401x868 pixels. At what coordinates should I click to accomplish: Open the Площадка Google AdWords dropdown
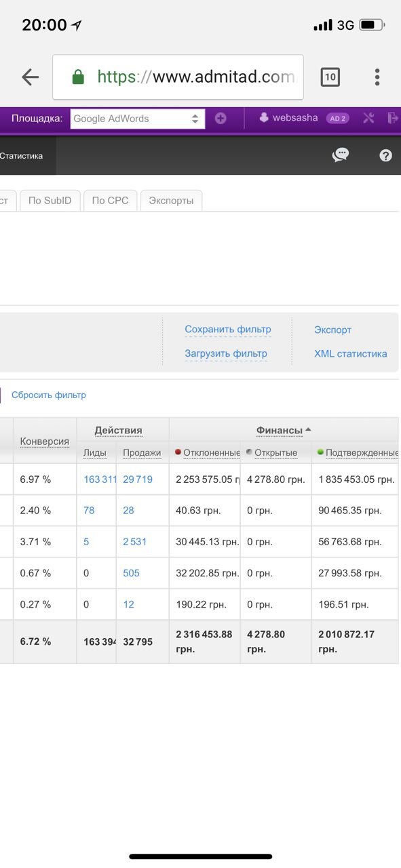(x=137, y=118)
